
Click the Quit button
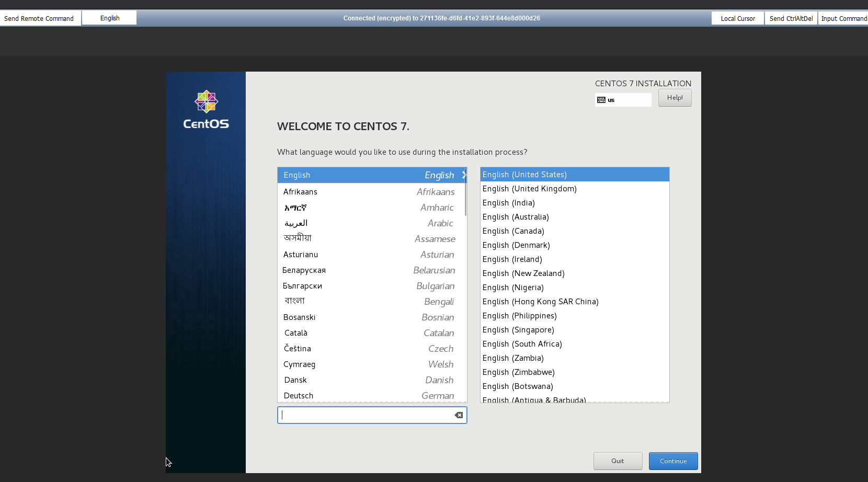click(618, 461)
